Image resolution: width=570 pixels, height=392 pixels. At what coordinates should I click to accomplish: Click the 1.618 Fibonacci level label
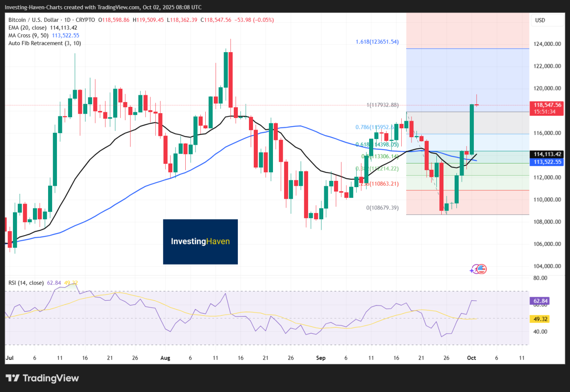(377, 41)
